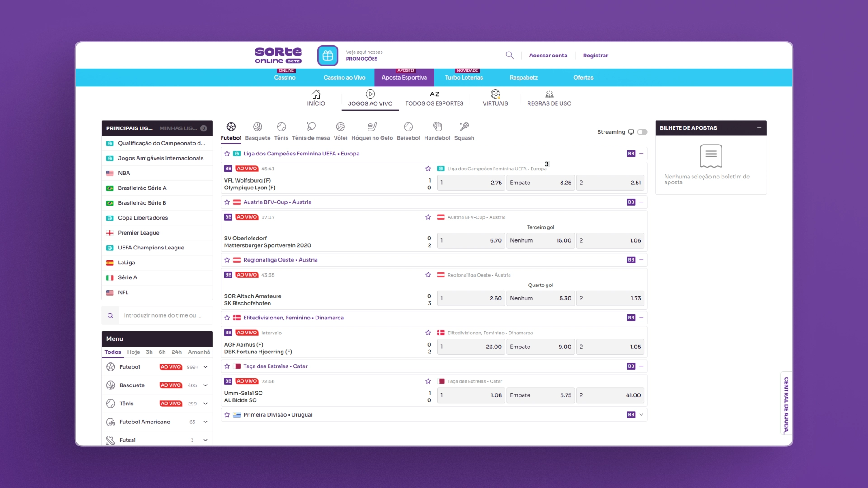Open the Cassino tab
The height and width of the screenshot is (488, 868).
tap(285, 77)
